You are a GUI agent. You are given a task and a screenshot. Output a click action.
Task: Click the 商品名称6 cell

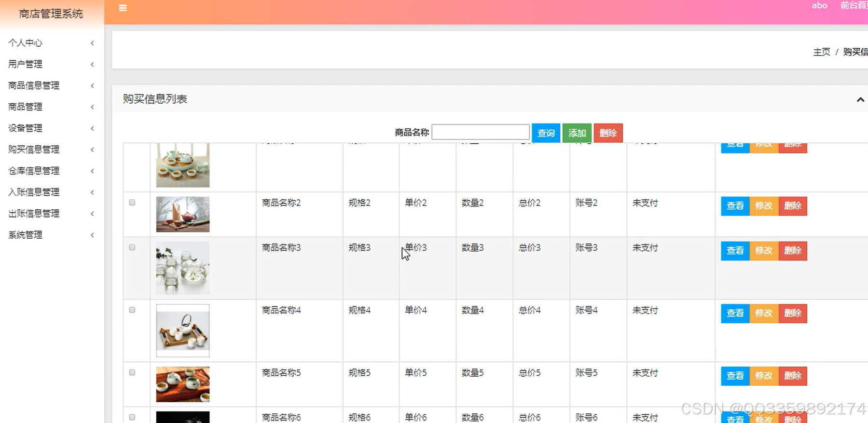coord(281,418)
